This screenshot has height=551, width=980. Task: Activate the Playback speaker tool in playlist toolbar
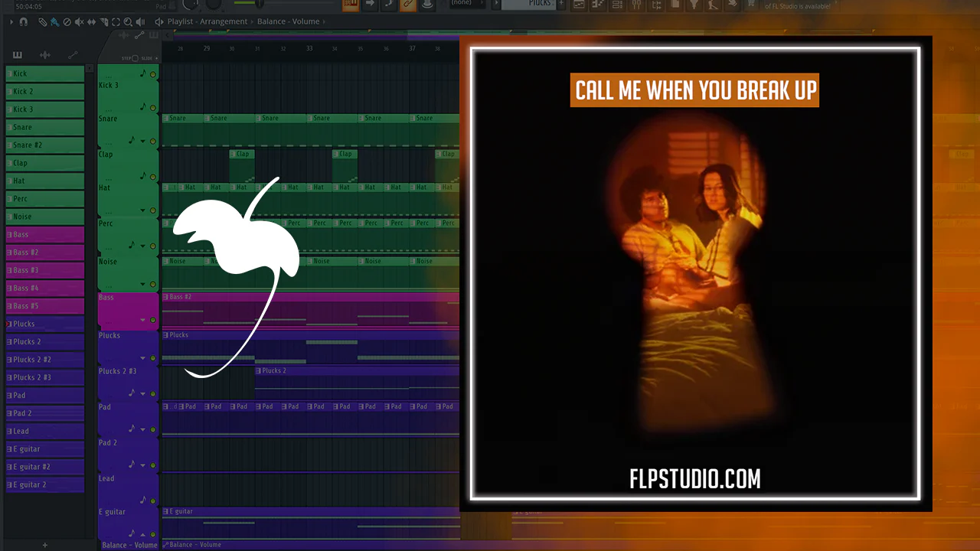tap(140, 22)
